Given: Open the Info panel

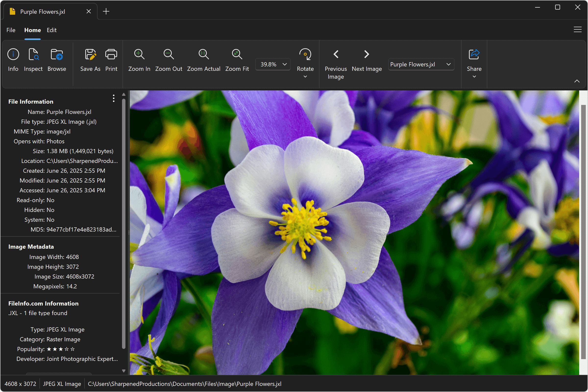Looking at the screenshot, I should (13, 60).
